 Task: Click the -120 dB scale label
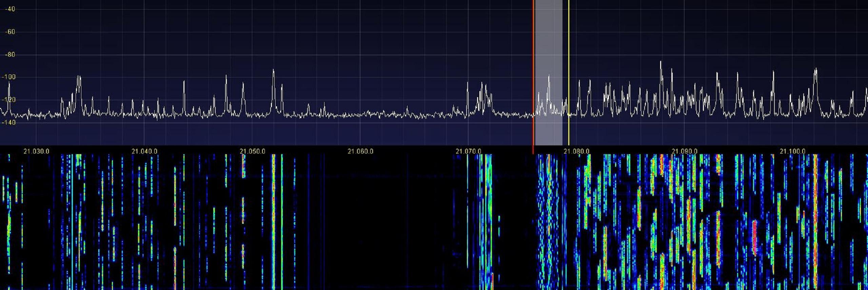pyautogui.click(x=8, y=100)
